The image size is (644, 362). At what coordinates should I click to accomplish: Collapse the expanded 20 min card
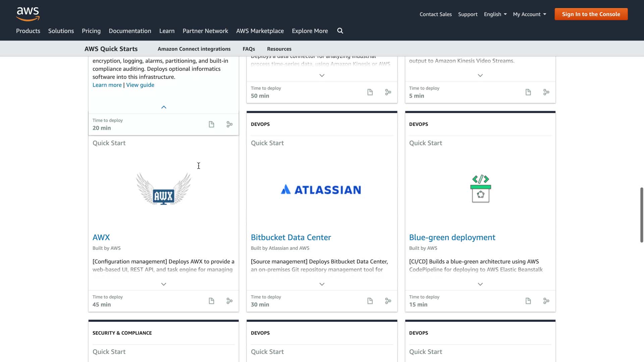pyautogui.click(x=164, y=107)
